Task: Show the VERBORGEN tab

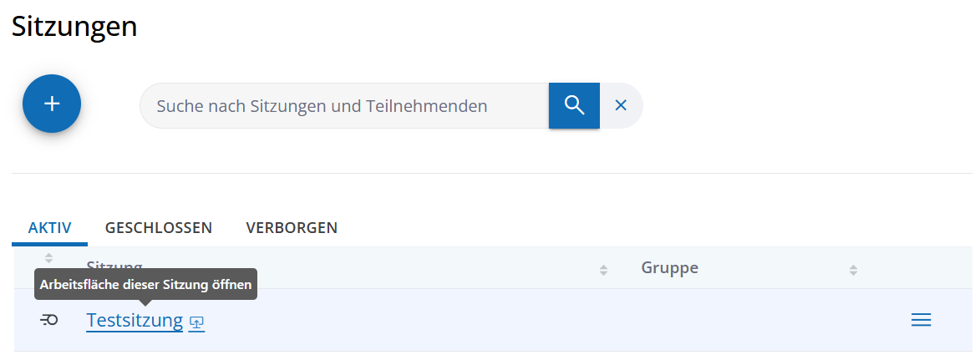Action: [x=292, y=227]
